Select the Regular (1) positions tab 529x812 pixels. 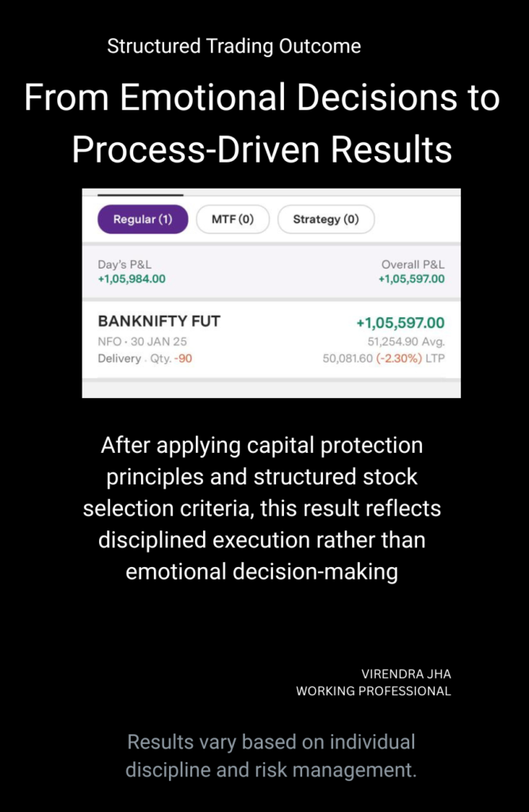(x=143, y=220)
